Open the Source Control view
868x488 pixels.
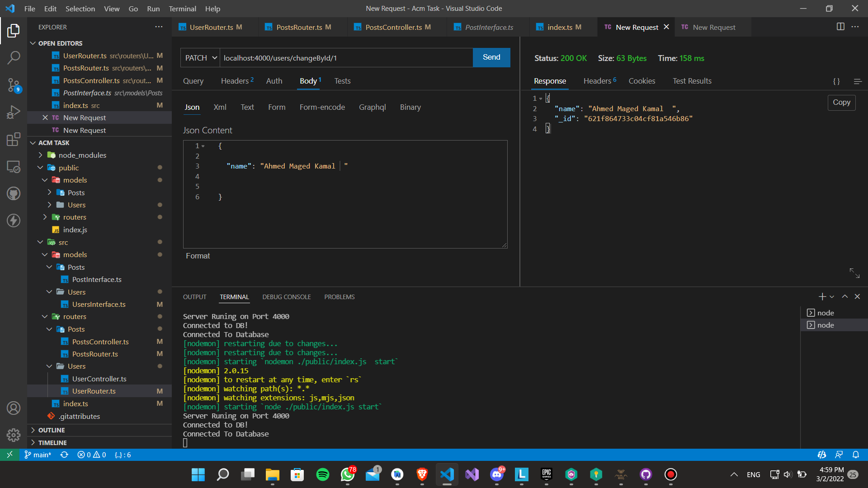pos(14,85)
